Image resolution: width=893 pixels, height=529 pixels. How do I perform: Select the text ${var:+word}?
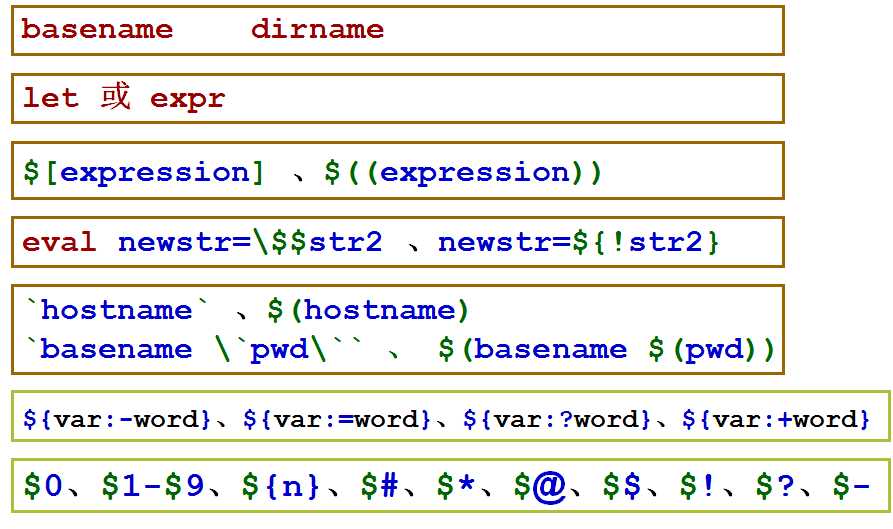pos(776,419)
